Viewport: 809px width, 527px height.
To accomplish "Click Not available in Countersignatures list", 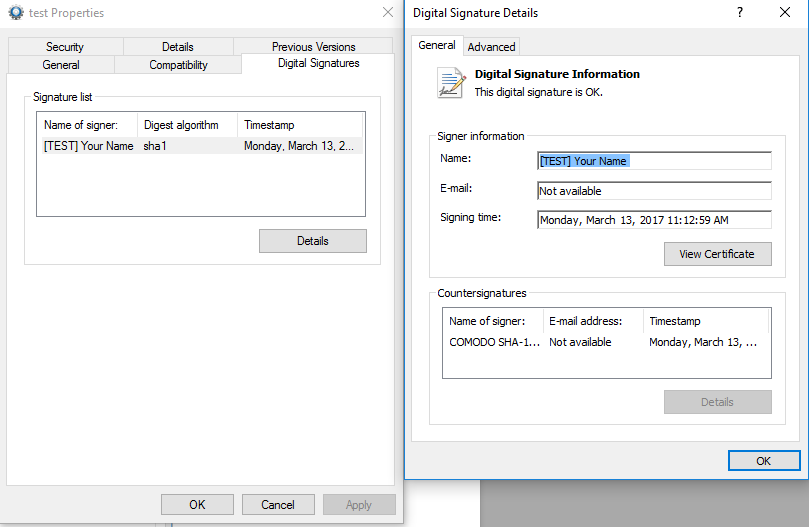I will 580,342.
